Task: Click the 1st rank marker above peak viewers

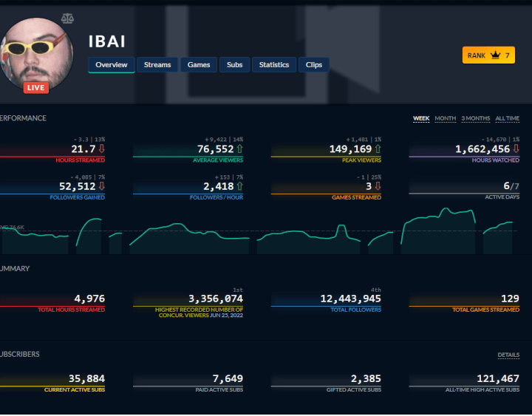Action: click(x=238, y=290)
